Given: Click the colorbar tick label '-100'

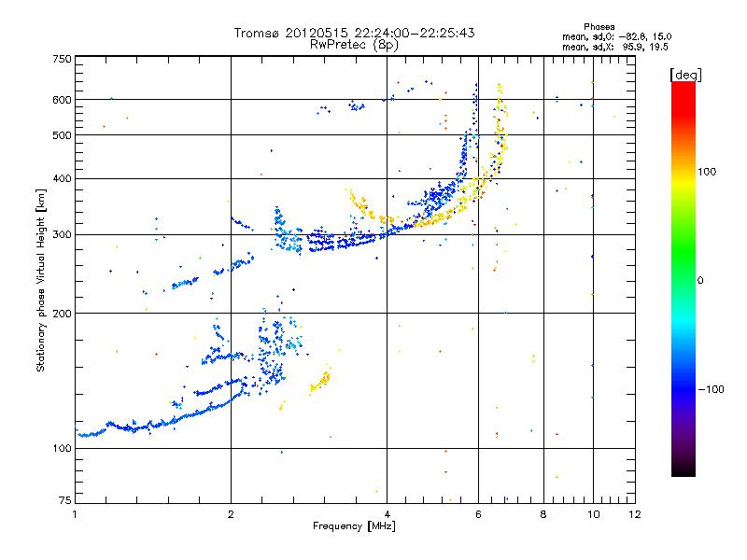Looking at the screenshot, I should [712, 389].
